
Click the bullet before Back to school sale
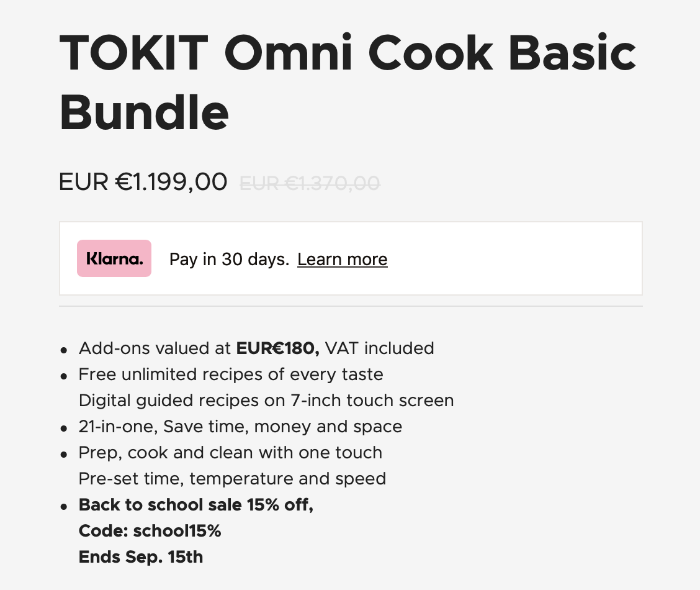point(64,507)
